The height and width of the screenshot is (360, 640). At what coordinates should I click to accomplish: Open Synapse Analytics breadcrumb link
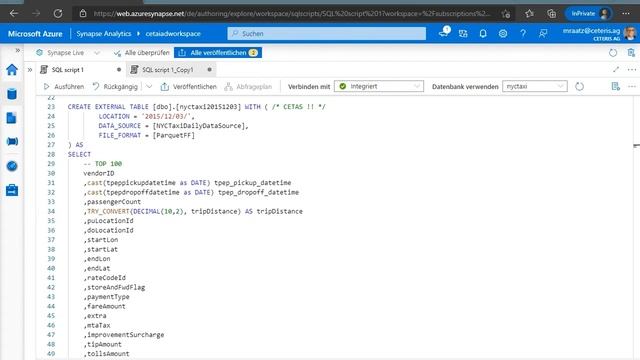(x=104, y=34)
